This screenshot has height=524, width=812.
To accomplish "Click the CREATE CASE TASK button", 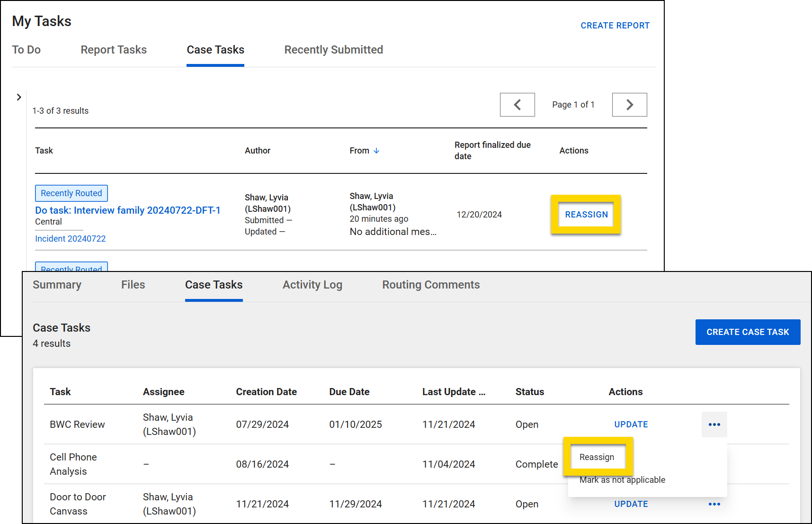I will click(748, 332).
